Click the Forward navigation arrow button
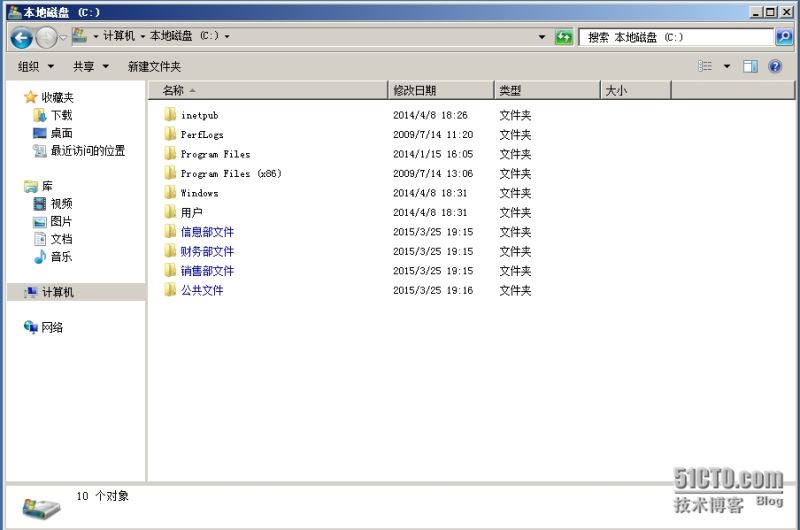This screenshot has height=530, width=800. point(46,38)
